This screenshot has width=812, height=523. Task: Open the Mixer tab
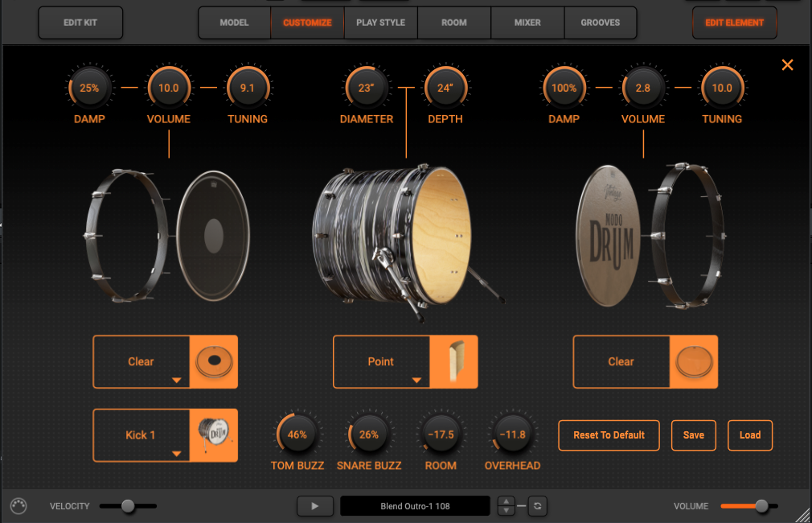pos(527,23)
